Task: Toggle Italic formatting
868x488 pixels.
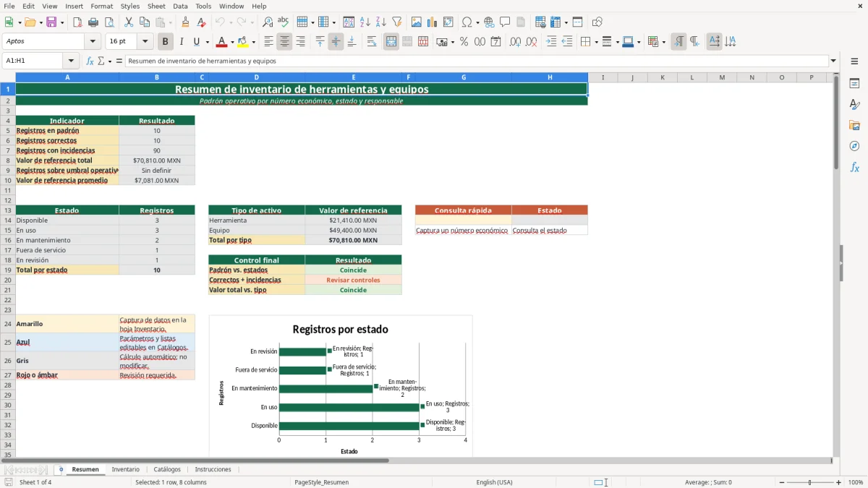Action: coord(181,42)
